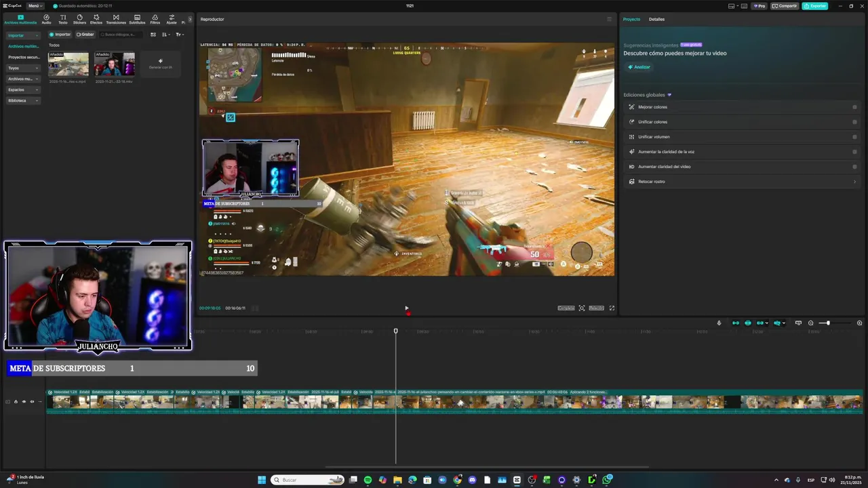Hide the main video track
The image size is (868, 488).
[24, 401]
